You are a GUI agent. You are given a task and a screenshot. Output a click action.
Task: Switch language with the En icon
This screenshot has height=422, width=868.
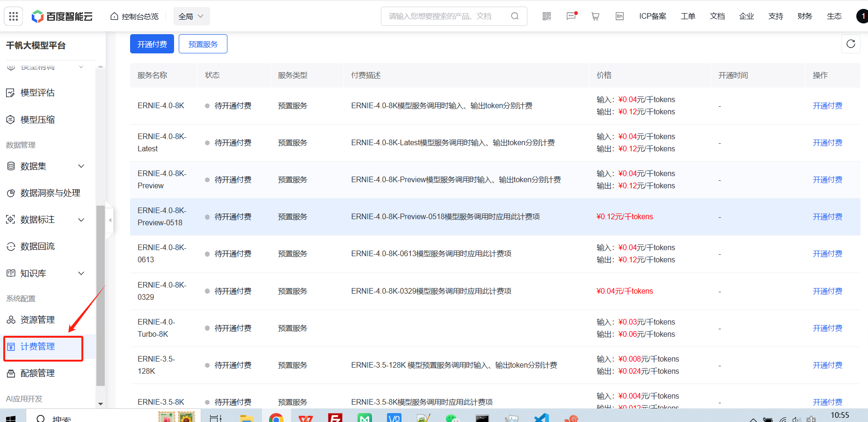point(620,16)
